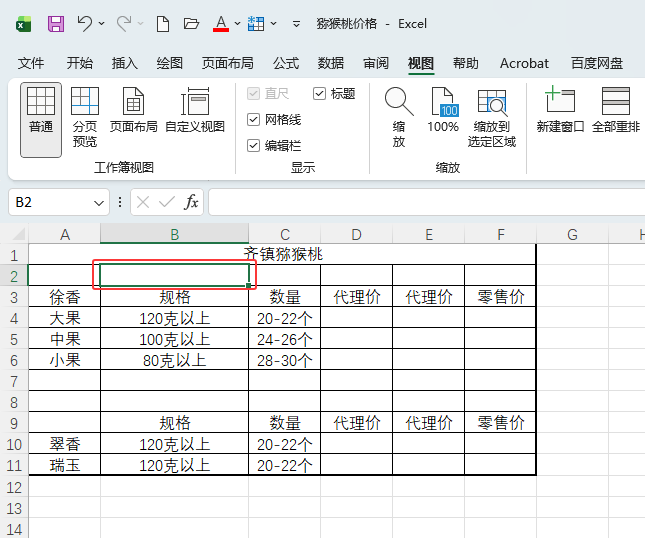The image size is (645, 538).
Task: Open the 百度网盘 tab
Action: tap(596, 63)
